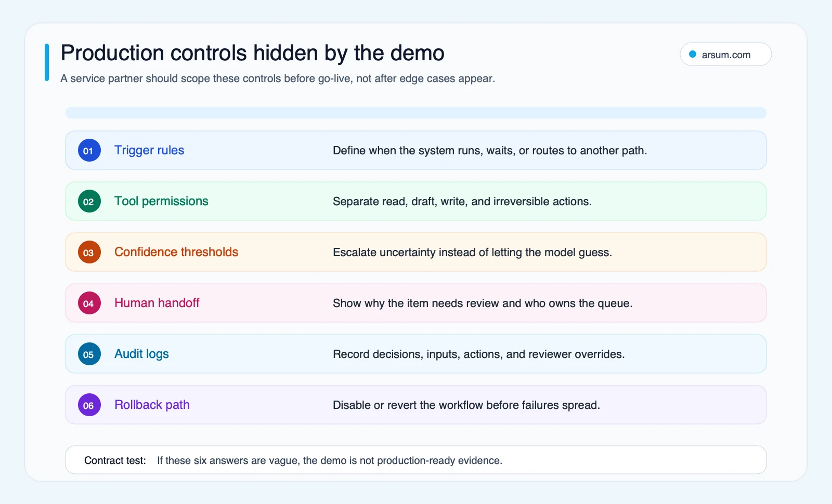Click 'Record decisions, inputs, actions' text
This screenshot has width=832, height=504.
coord(479,354)
